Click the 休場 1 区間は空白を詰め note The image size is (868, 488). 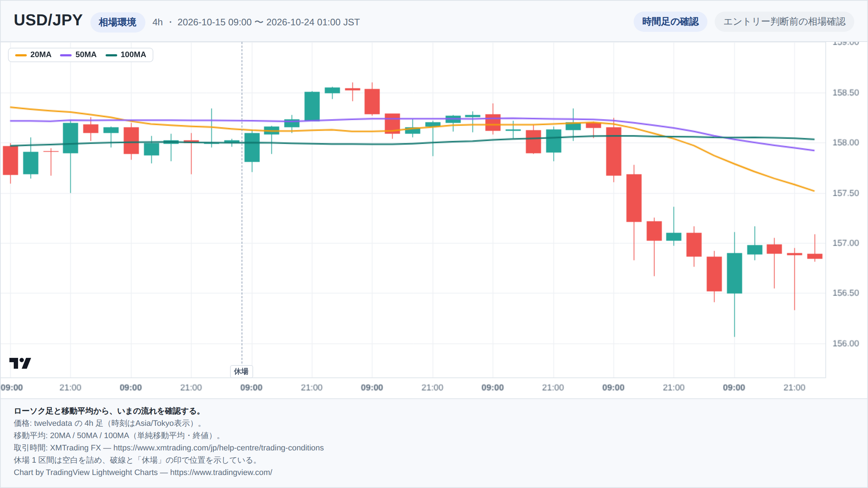(137, 460)
